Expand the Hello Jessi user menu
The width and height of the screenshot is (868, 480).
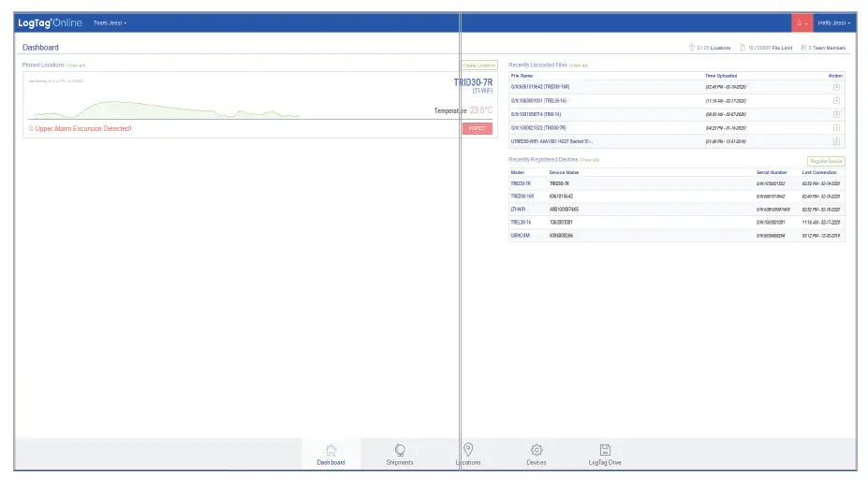(x=833, y=23)
